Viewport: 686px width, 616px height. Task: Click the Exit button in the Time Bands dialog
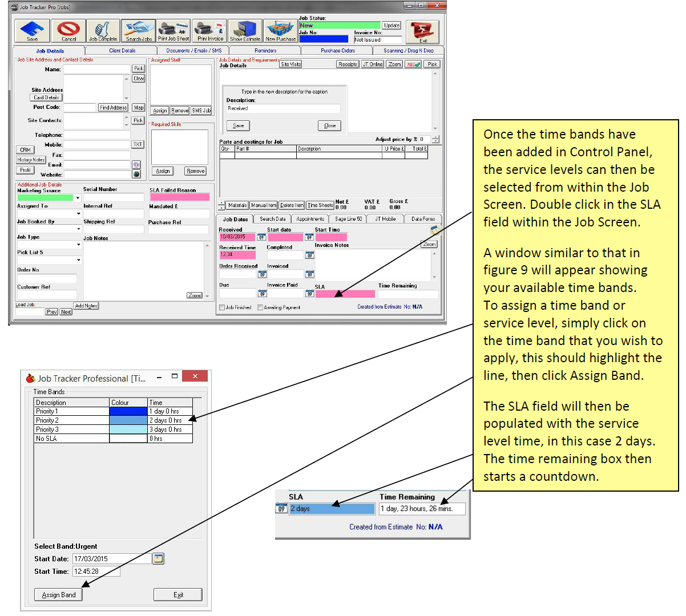point(178,594)
